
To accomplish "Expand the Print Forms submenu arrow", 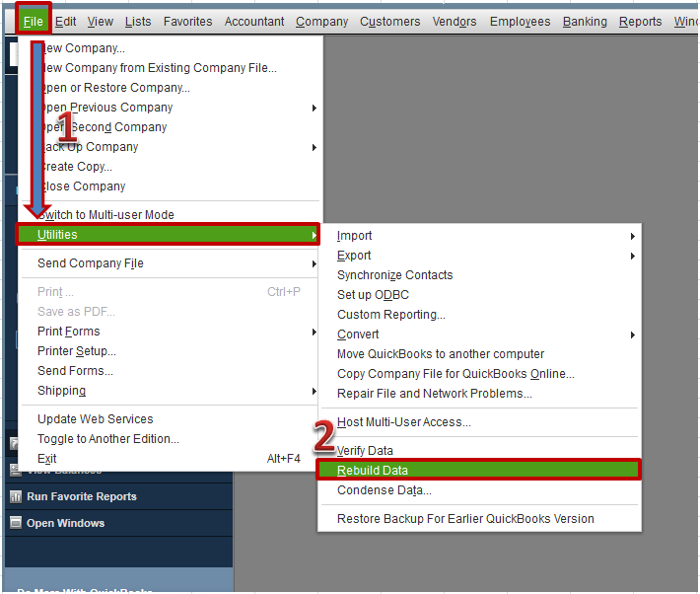I will [x=315, y=332].
